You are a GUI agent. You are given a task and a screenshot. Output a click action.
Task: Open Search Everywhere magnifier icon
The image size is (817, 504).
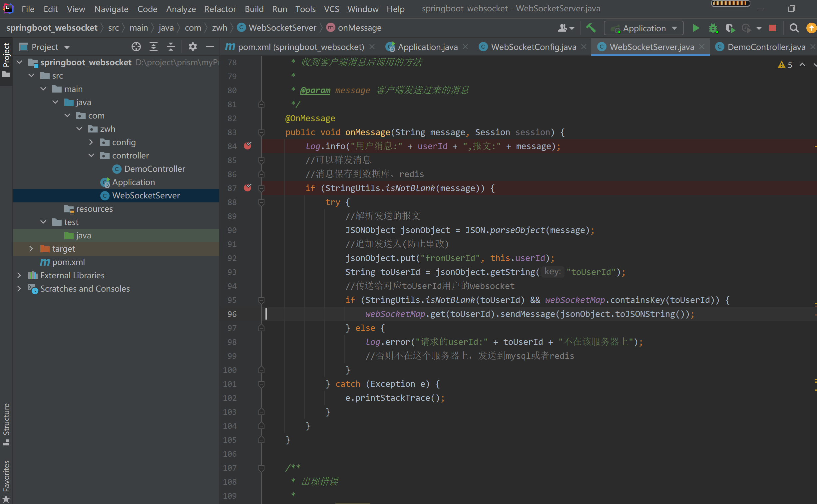(x=794, y=28)
